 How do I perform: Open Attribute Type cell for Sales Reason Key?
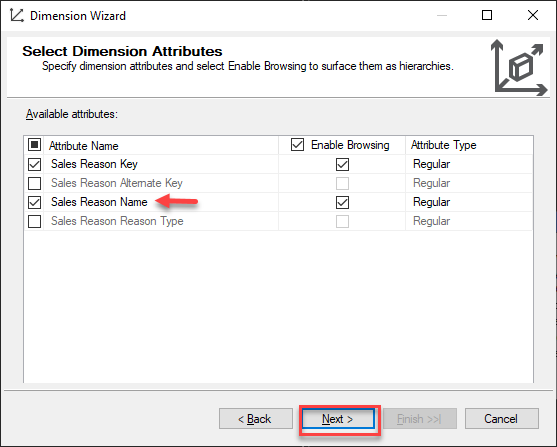coord(469,164)
